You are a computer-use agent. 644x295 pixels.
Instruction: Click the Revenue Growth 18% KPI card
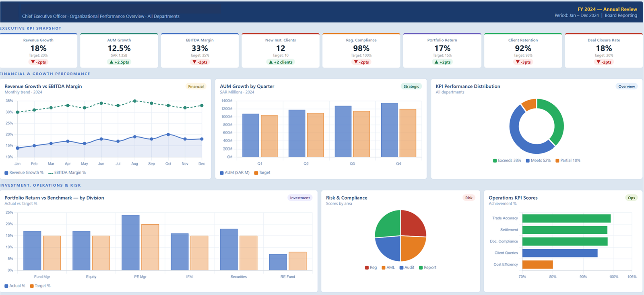tap(39, 50)
